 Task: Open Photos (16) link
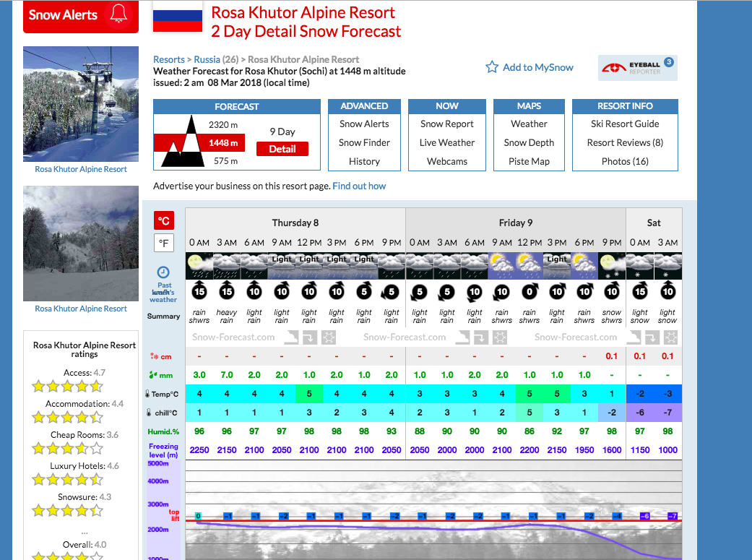[625, 161]
